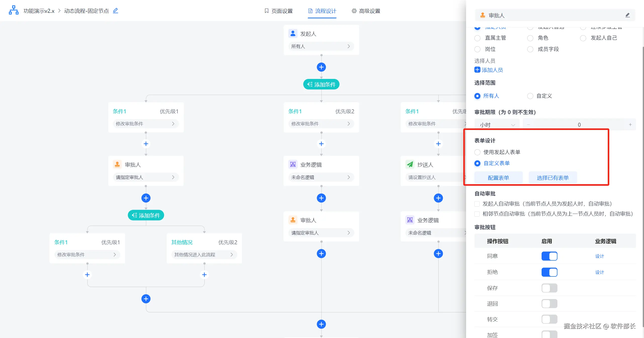Click the edit pencil beside the flow title

(x=116, y=11)
